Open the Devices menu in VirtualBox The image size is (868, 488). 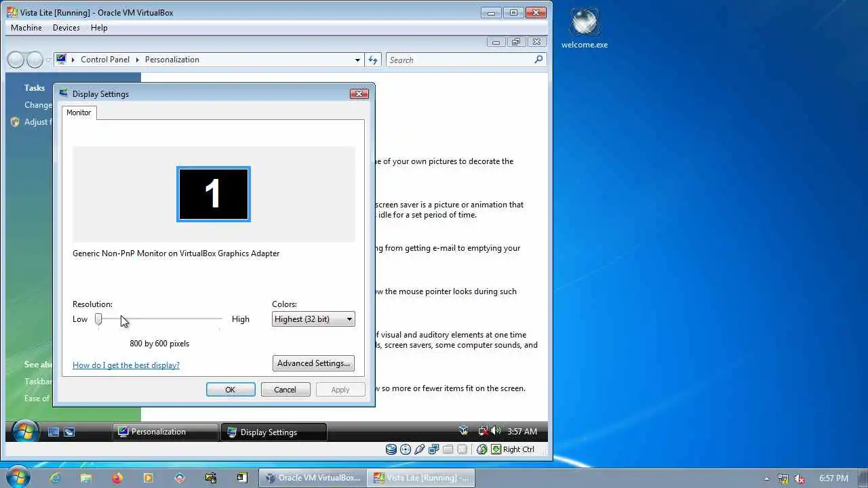point(66,28)
